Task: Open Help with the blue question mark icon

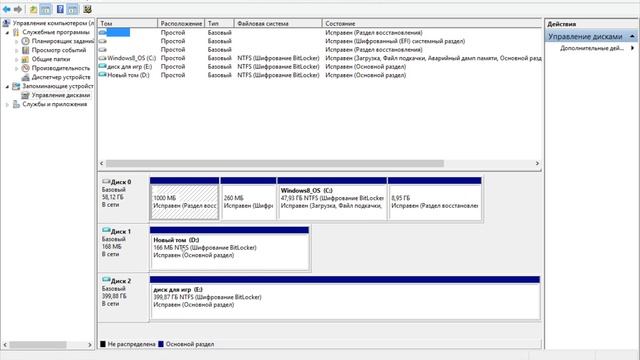Action: [x=60, y=9]
